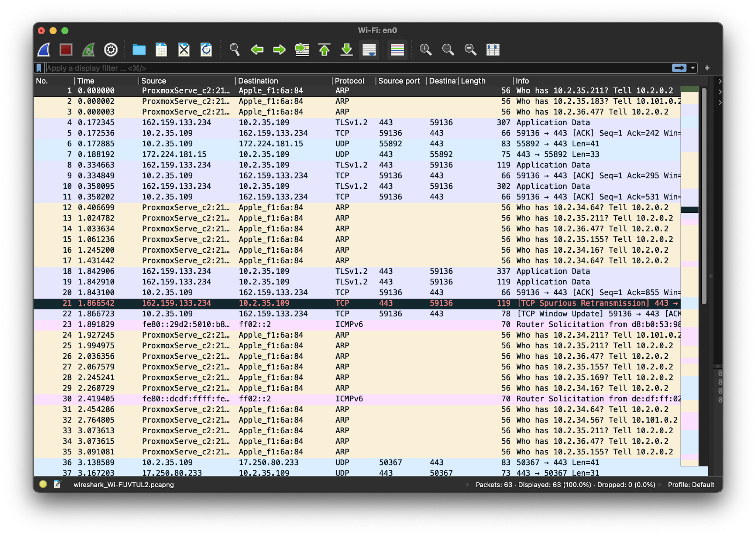Zoom out the packet list text
This screenshot has height=536, width=756.
click(x=448, y=49)
